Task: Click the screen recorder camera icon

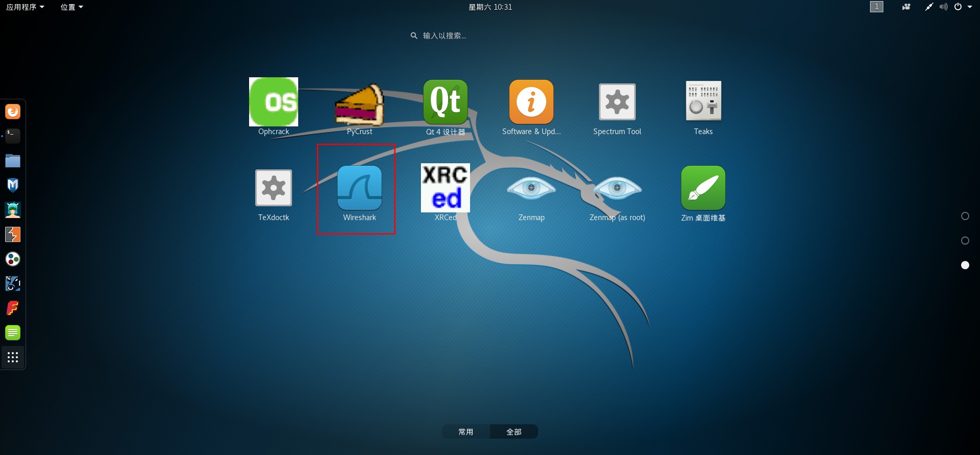Action: coord(906,7)
